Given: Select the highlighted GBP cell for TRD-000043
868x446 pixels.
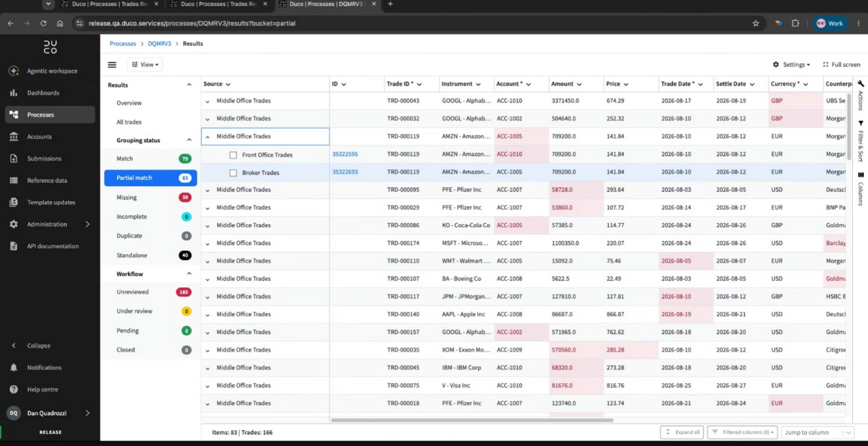Looking at the screenshot, I should [795, 101].
